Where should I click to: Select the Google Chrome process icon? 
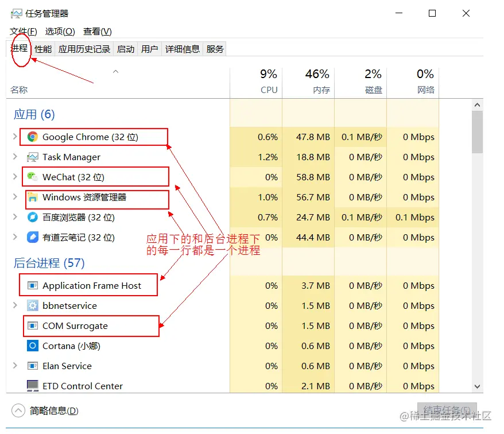(x=33, y=137)
